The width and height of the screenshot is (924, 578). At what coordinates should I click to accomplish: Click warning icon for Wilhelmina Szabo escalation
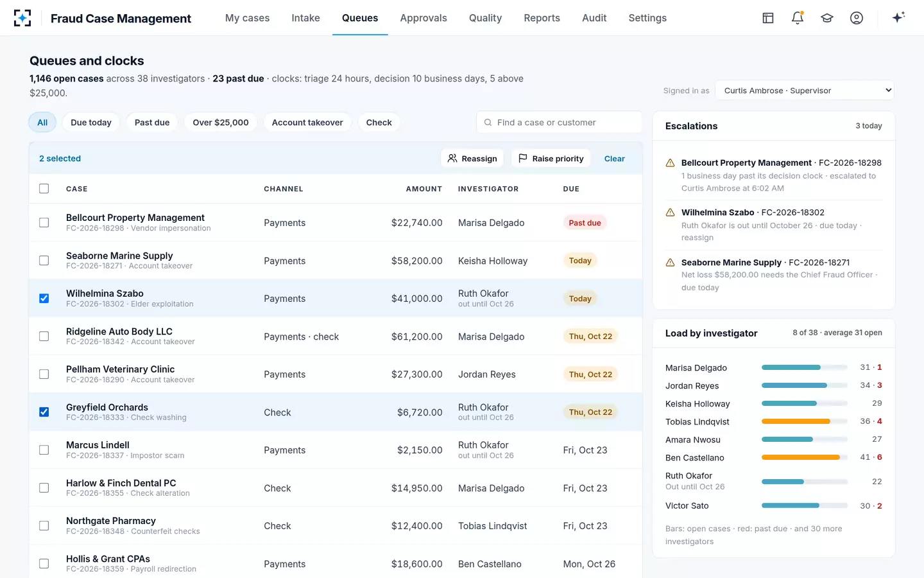point(670,213)
